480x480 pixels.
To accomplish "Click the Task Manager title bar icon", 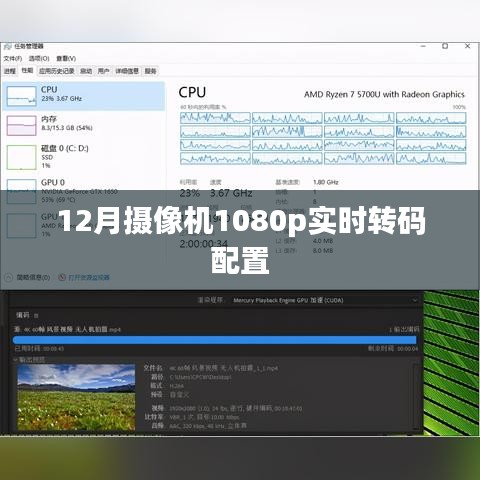I will [x=7, y=46].
